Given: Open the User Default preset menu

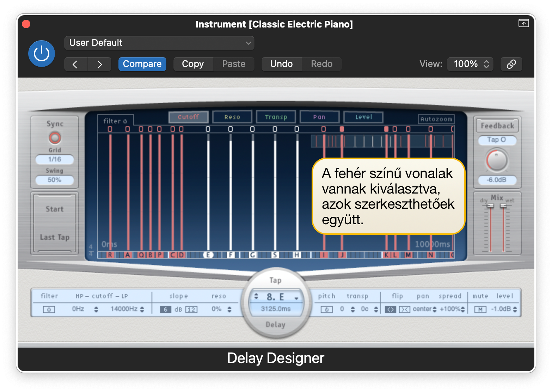Looking at the screenshot, I should pos(159,43).
